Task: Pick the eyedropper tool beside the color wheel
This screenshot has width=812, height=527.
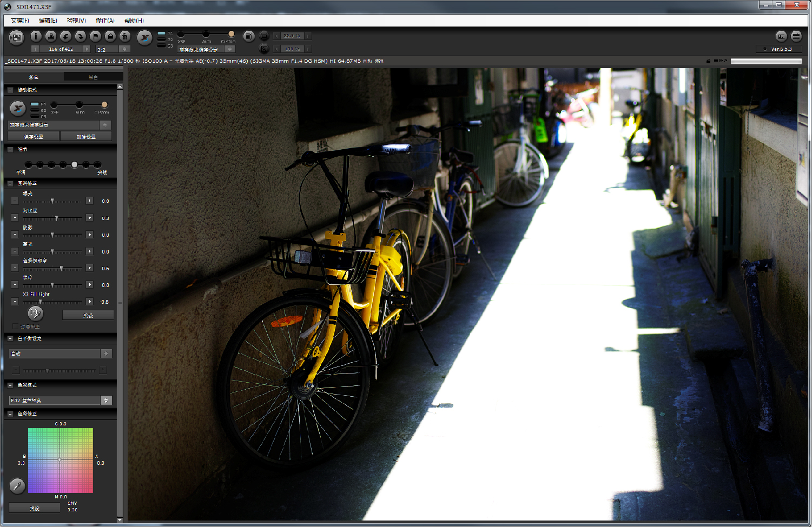Action: (x=17, y=486)
